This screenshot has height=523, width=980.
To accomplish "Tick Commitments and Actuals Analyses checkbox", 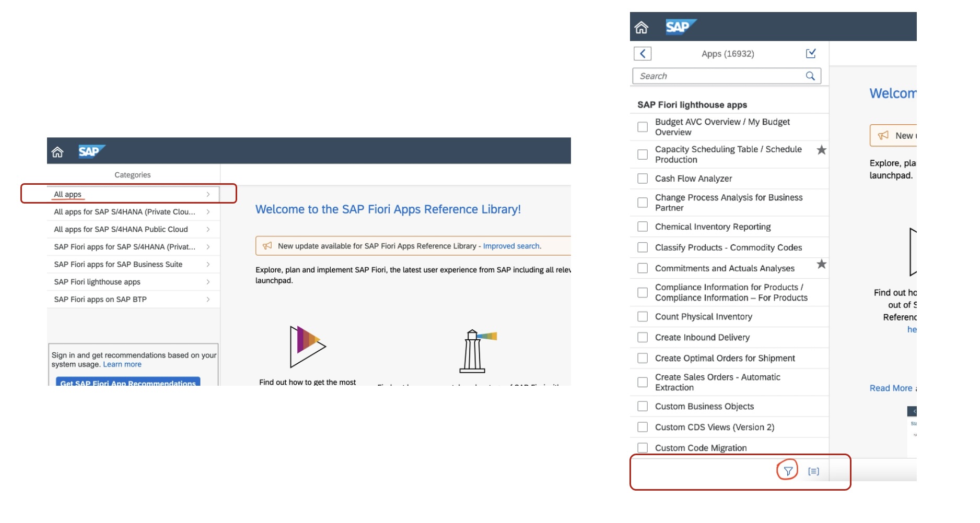I will 643,268.
